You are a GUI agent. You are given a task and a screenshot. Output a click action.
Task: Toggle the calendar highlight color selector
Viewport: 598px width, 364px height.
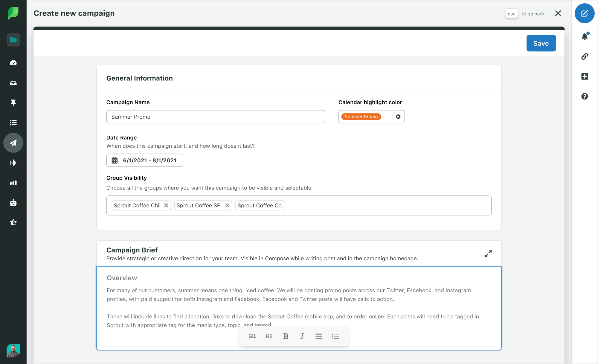point(397,117)
